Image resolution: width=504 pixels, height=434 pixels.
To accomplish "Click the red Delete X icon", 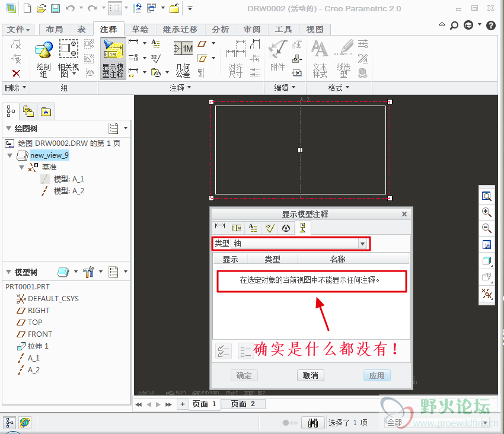I will [x=16, y=74].
